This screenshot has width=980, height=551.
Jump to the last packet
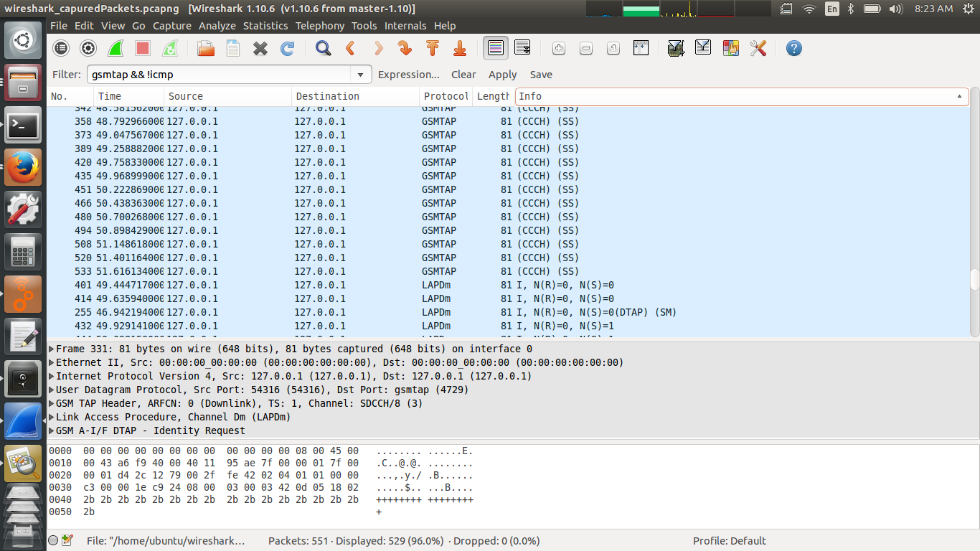tap(460, 48)
